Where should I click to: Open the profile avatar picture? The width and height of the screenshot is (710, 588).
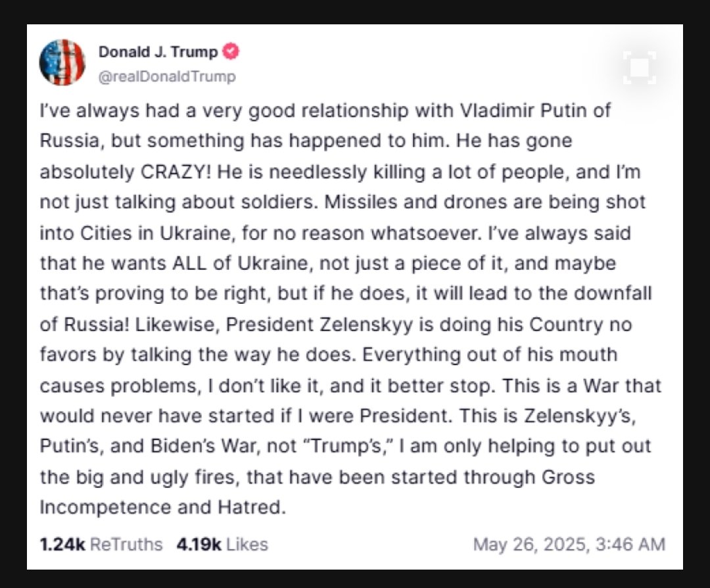62,62
